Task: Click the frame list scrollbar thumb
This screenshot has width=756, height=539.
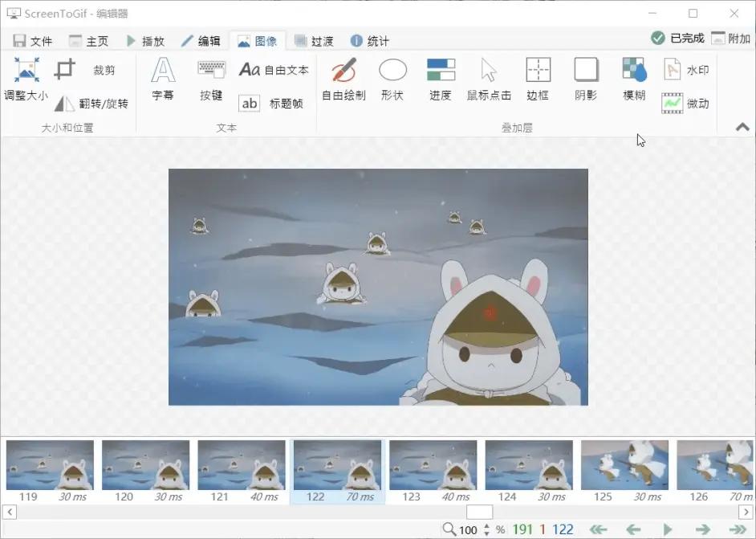Action: click(479, 512)
